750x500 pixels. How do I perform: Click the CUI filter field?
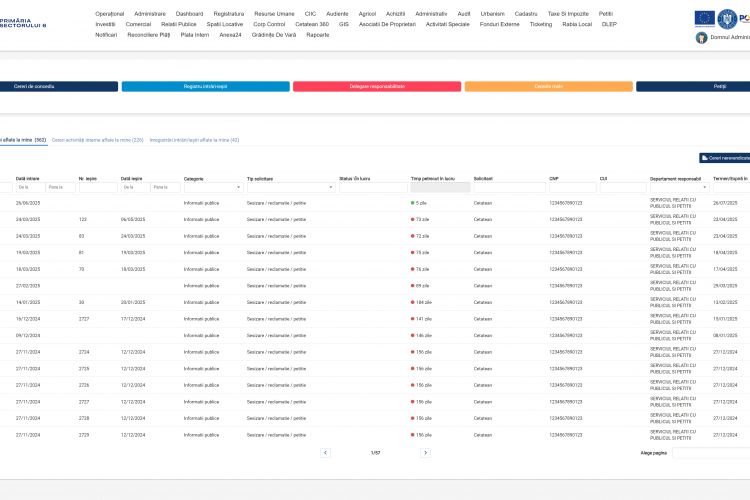tap(623, 188)
